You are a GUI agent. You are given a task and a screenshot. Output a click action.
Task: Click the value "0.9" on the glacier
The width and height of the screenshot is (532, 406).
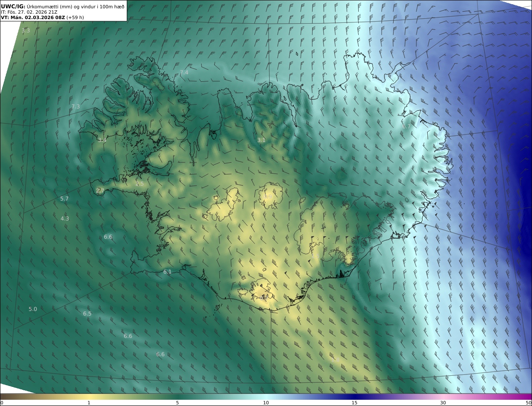[x=268, y=197]
